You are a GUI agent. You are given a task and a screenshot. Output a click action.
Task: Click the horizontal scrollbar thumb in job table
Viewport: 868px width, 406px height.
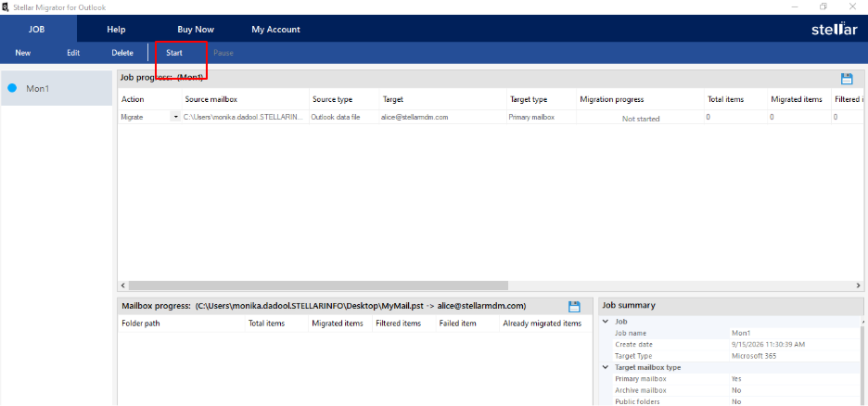pyautogui.click(x=318, y=285)
